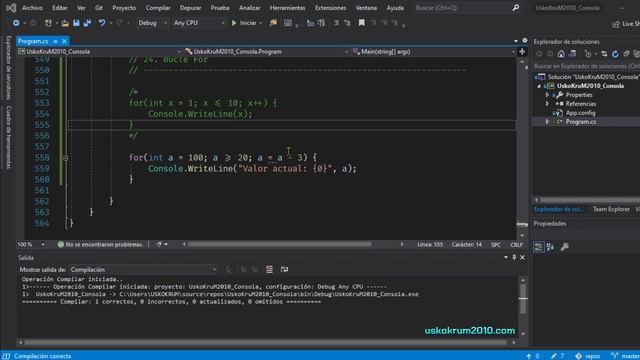The width and height of the screenshot is (640, 360).
Task: Select App.config in Solution Explorer
Action: pos(580,113)
